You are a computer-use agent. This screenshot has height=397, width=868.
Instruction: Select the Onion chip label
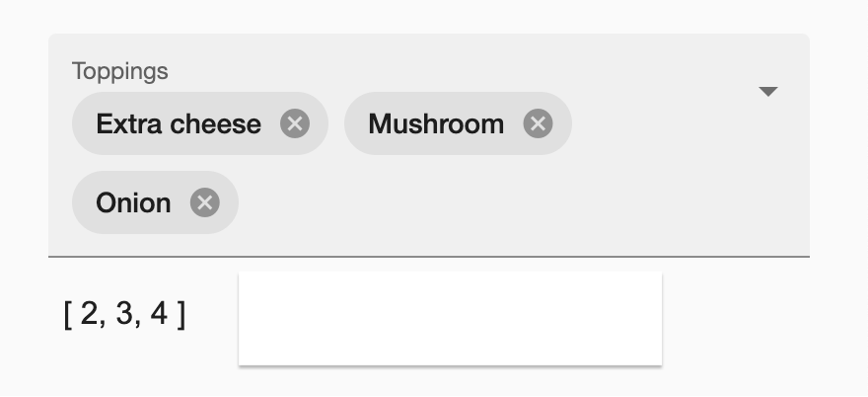click(133, 202)
